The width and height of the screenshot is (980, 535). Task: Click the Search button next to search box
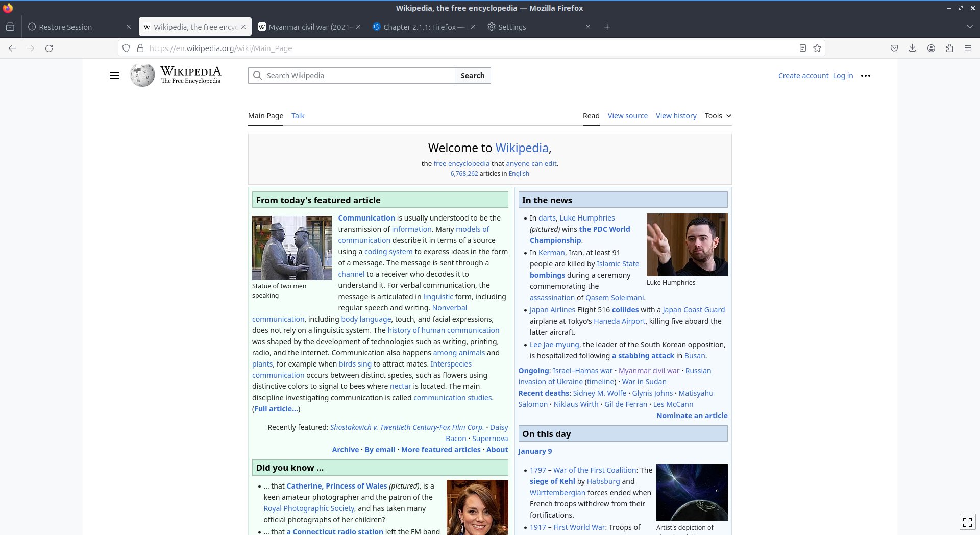tap(472, 76)
